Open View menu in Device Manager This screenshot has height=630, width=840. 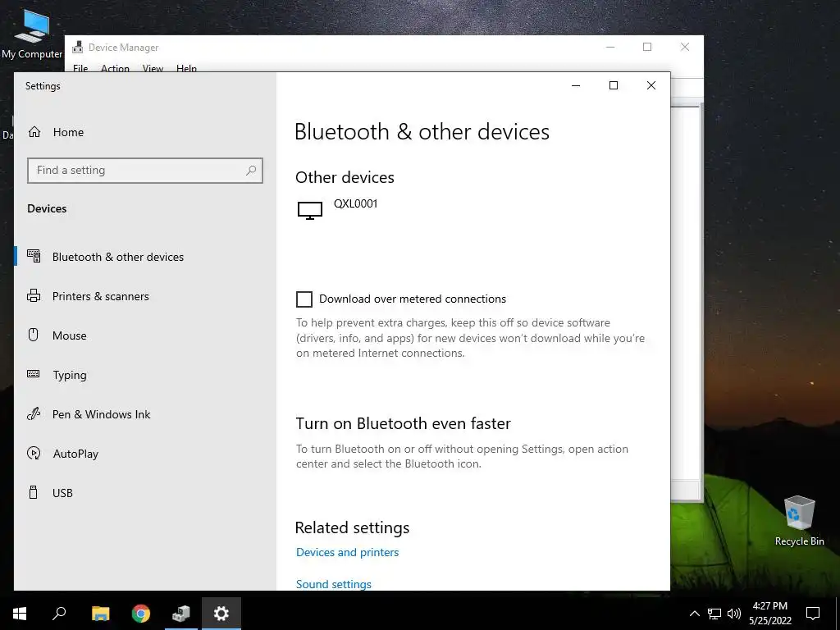pyautogui.click(x=153, y=68)
